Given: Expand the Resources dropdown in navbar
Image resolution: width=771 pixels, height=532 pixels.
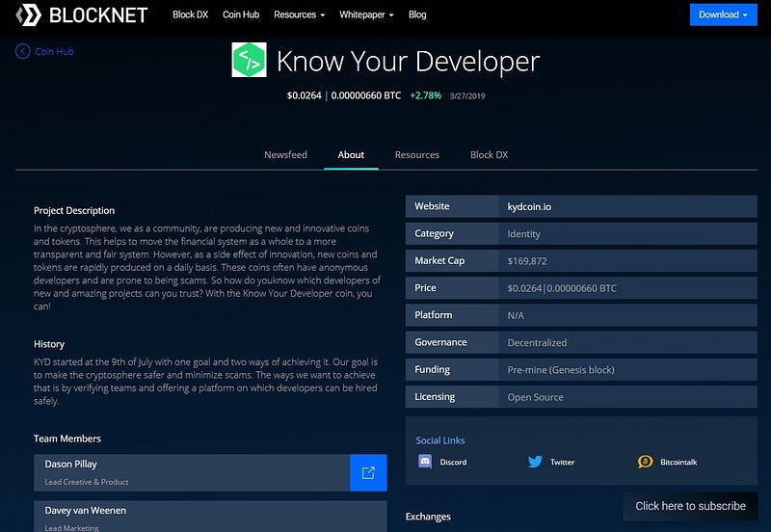Looking at the screenshot, I should [299, 14].
